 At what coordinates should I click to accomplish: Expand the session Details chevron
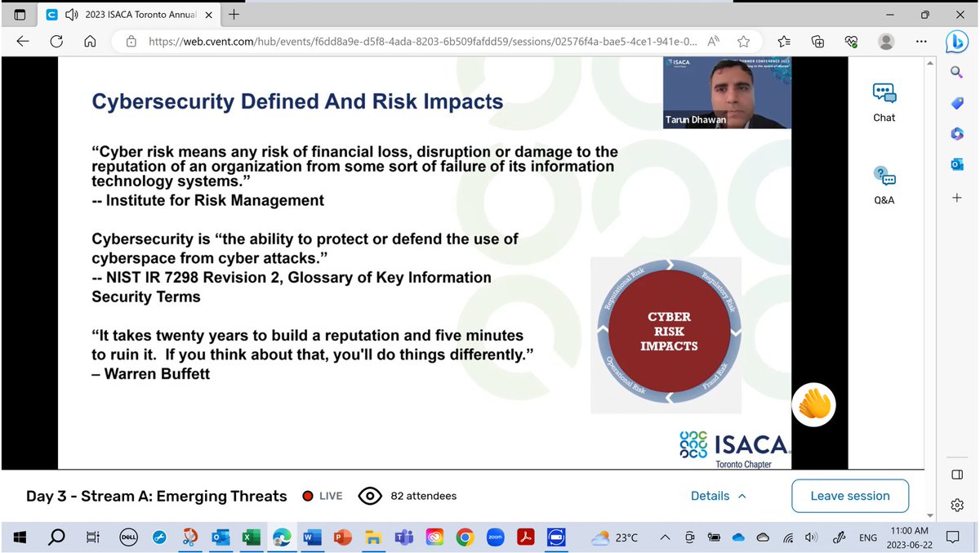(x=742, y=496)
